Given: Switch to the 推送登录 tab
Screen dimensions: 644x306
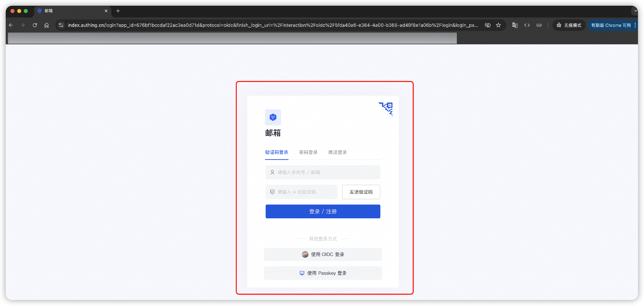Looking at the screenshot, I should 337,152.
